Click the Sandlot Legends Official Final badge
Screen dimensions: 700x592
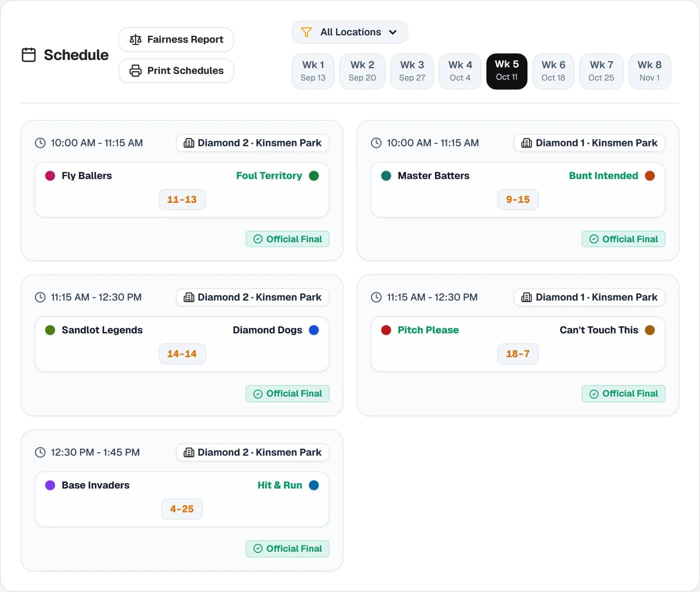287,394
